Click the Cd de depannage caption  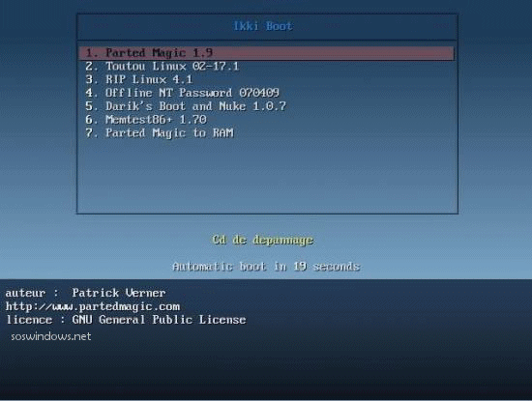tap(263, 240)
